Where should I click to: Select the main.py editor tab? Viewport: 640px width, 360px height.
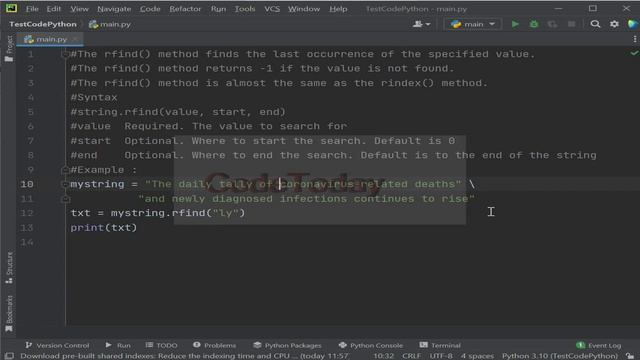point(51,39)
